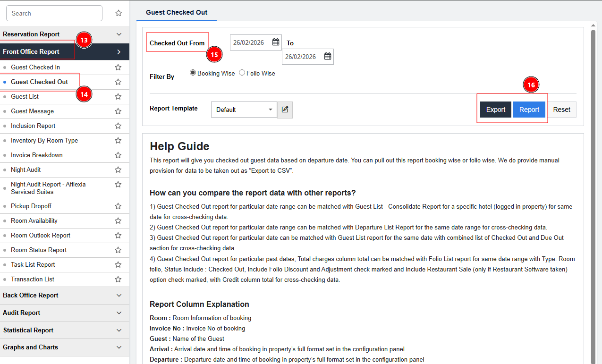Select Booking Wise filter option

click(193, 73)
